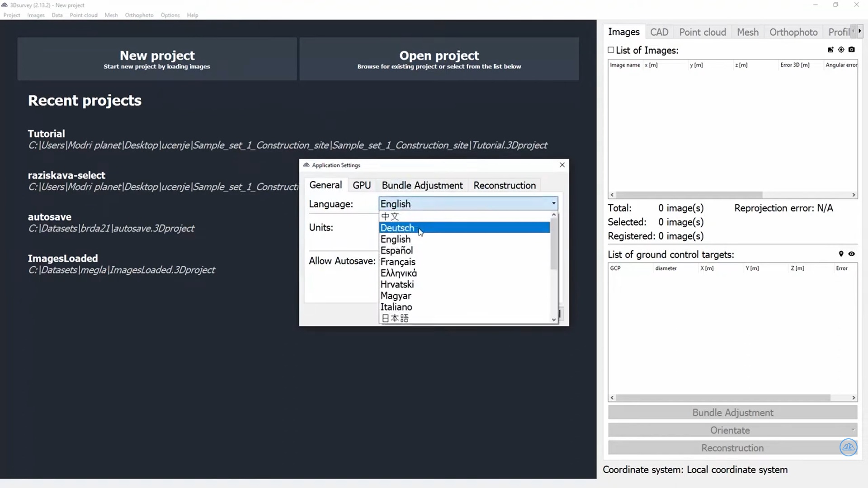Select Español from the language list
868x488 pixels.
tap(396, 250)
